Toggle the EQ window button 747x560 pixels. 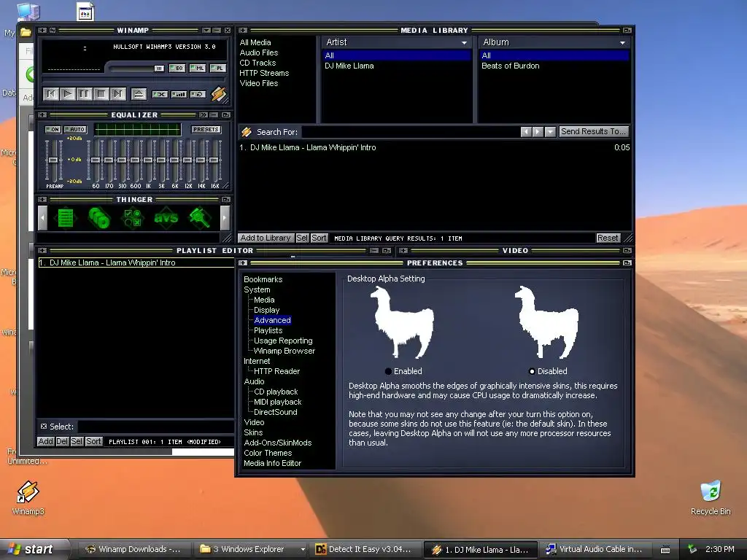coord(177,68)
